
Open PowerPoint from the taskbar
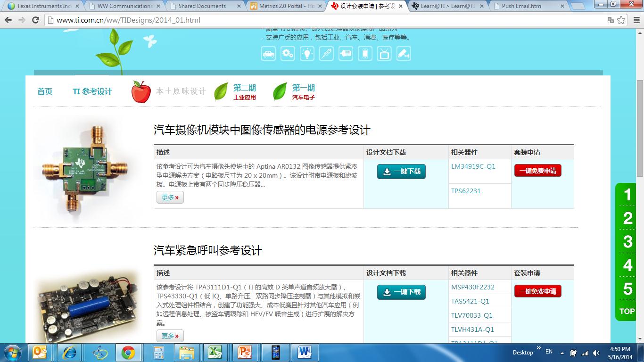point(245,353)
